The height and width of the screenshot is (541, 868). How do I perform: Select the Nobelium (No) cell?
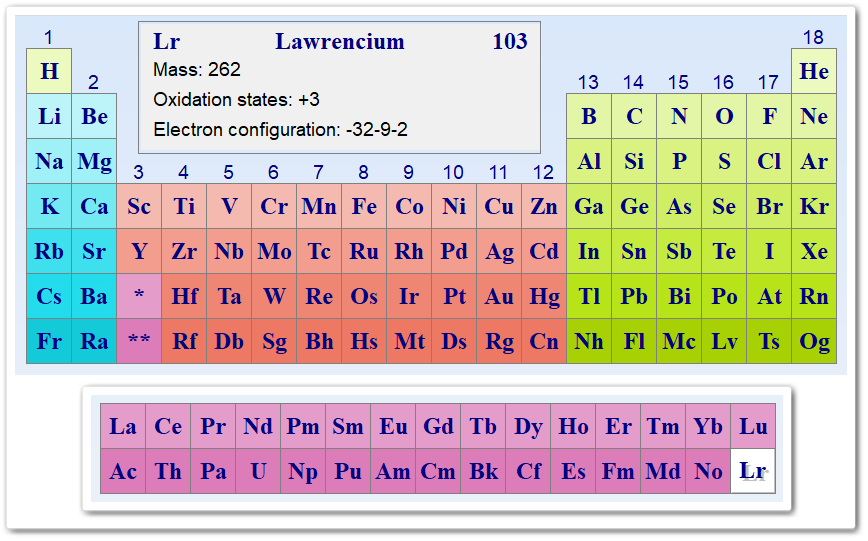click(708, 471)
